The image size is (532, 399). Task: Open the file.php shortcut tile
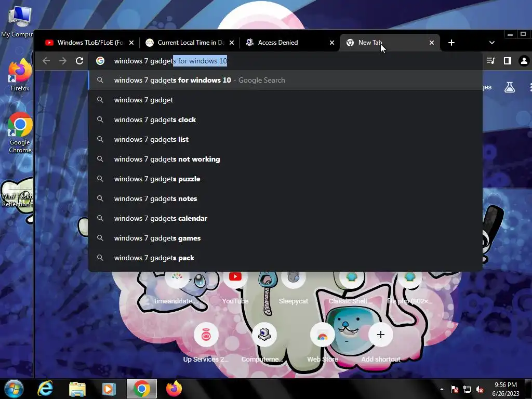410,287
